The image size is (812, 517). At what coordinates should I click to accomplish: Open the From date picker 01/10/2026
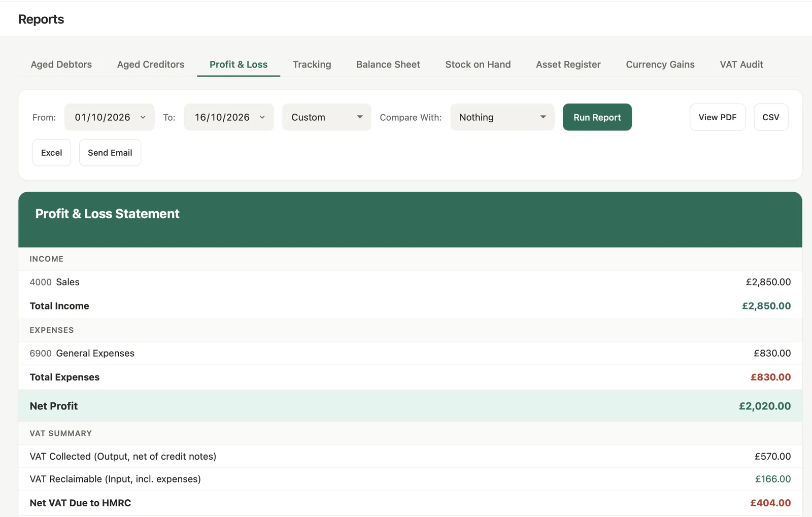click(110, 117)
